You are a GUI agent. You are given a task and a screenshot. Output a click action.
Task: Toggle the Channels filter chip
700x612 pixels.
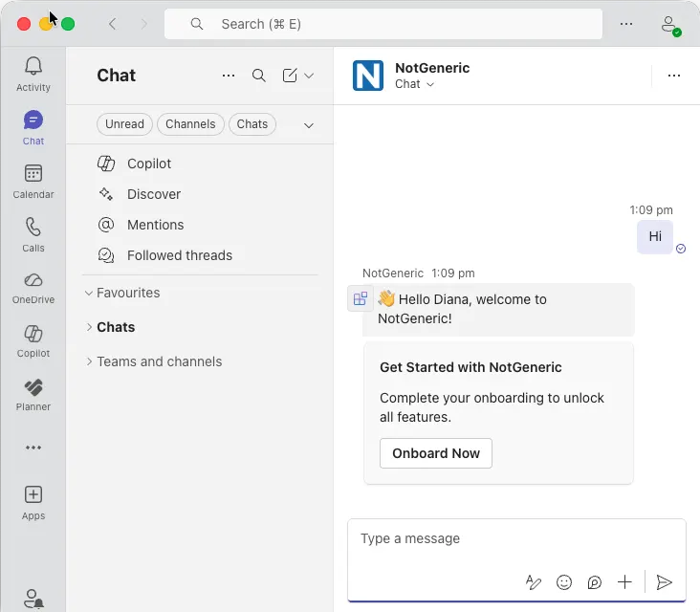[x=191, y=124]
